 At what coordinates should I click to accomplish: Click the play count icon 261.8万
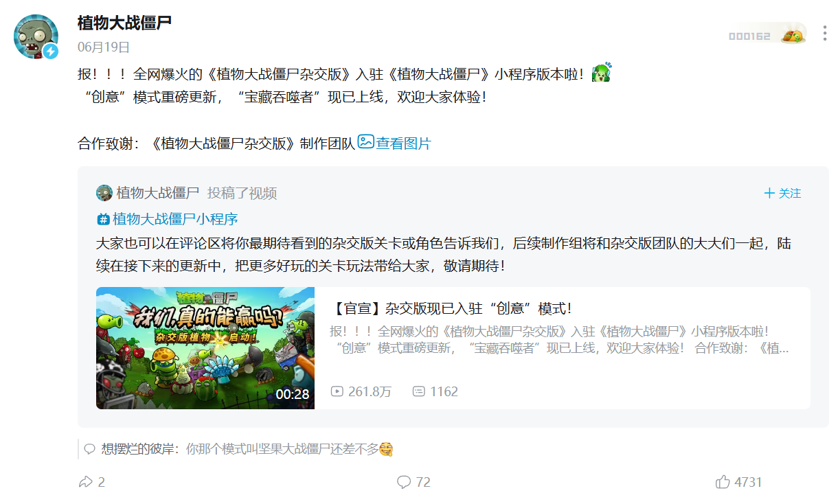(x=337, y=391)
